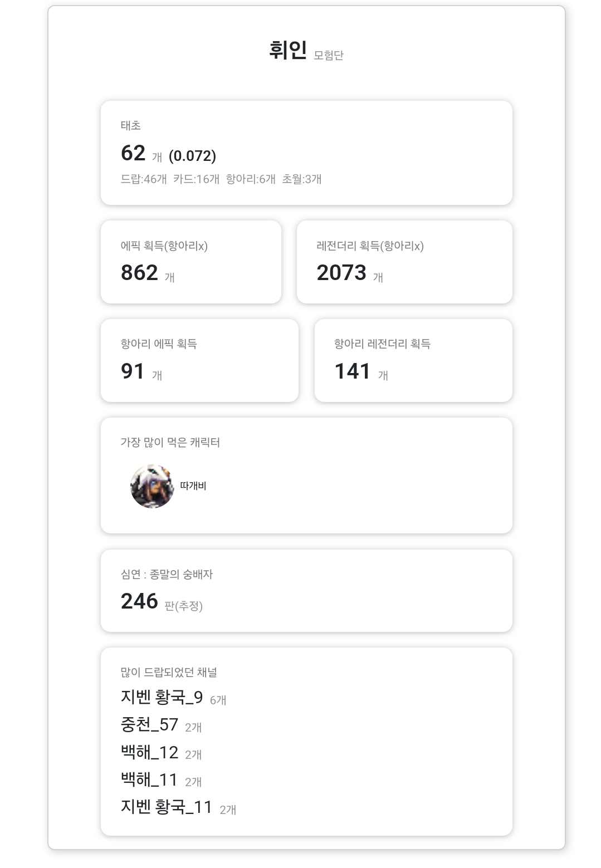Click the 항아리:6개 breakdown text
This screenshot has height=868, width=601.
tap(251, 179)
